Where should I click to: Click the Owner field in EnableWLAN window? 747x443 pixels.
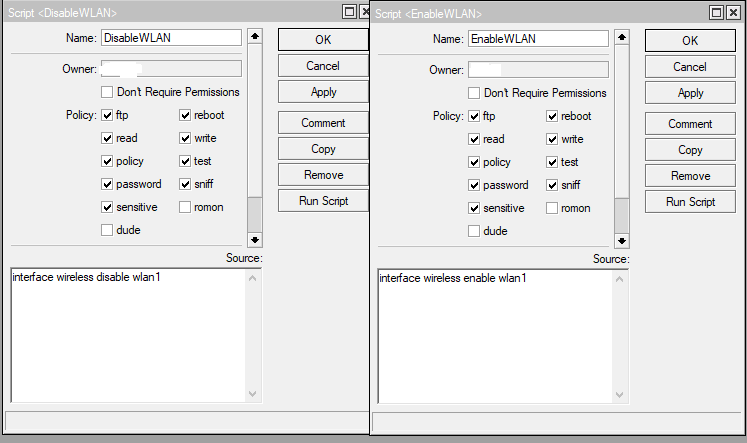538,70
